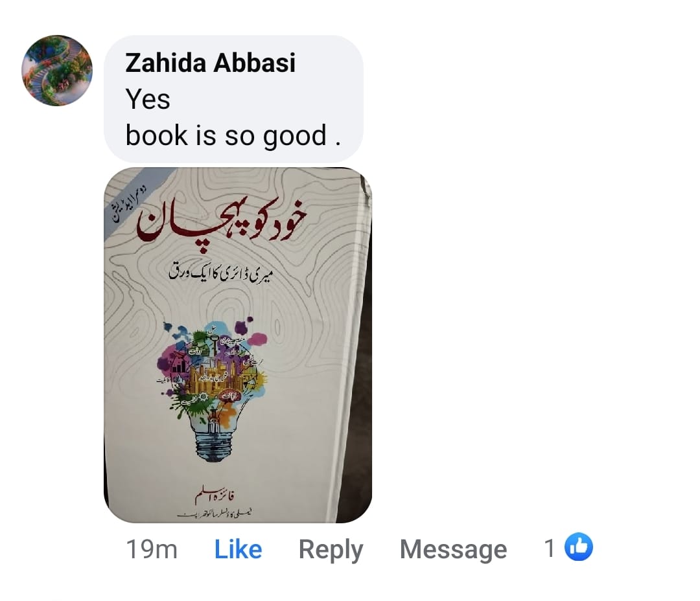View the reaction count showing 1
This screenshot has width=700, height=601.
tap(550, 547)
